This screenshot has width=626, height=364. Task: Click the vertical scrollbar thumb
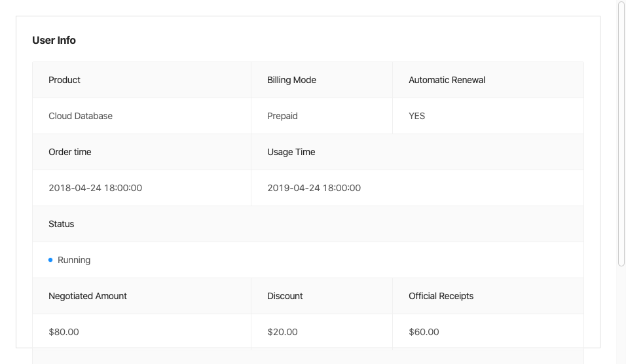(x=621, y=134)
